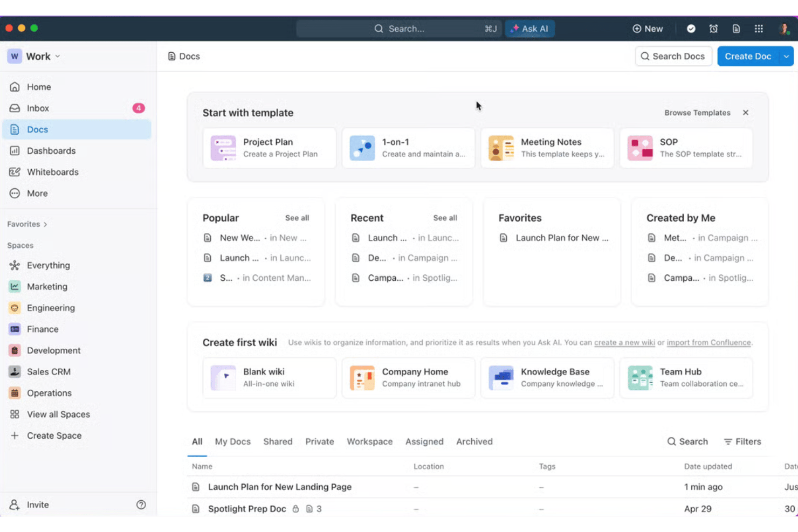Viewport: 798px width, 532px height.
Task: Click the Invite person icon
Action: [x=15, y=505]
